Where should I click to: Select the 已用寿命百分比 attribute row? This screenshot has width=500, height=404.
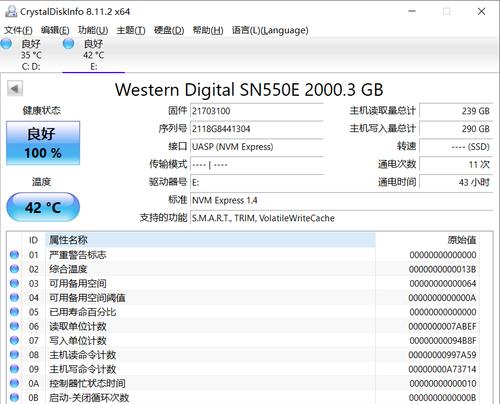pos(243,312)
